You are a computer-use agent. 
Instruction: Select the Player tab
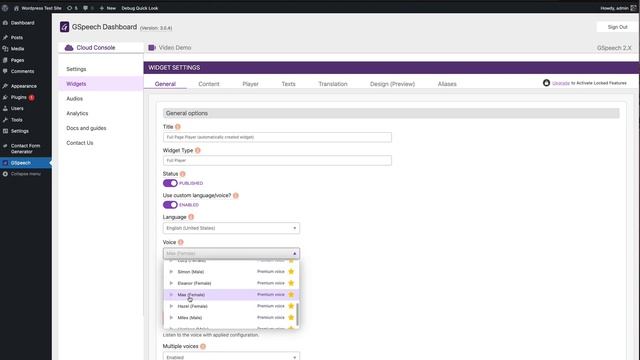(x=250, y=84)
